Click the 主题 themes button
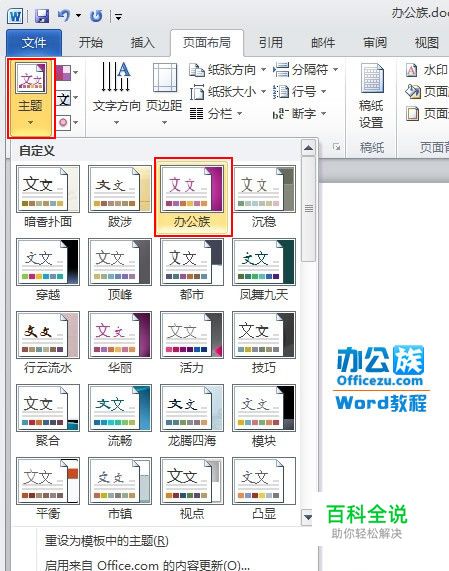 coord(31,98)
